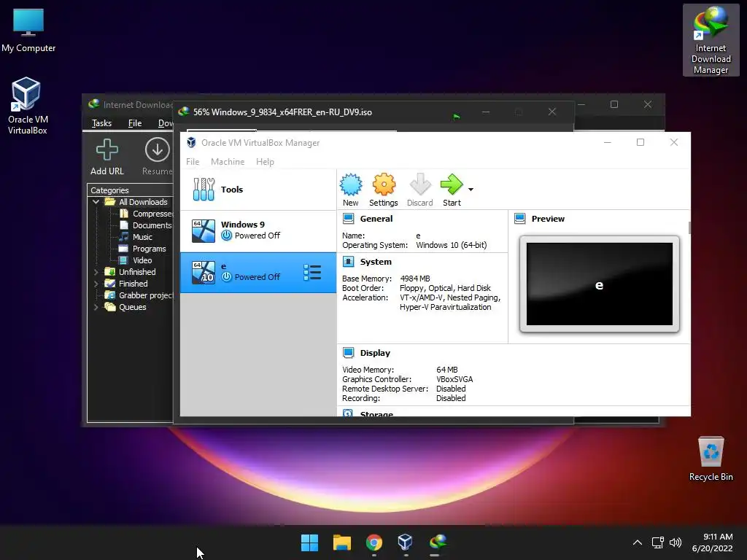Image resolution: width=747 pixels, height=560 pixels.
Task: Select the virtual machine named e
Action: click(258, 273)
